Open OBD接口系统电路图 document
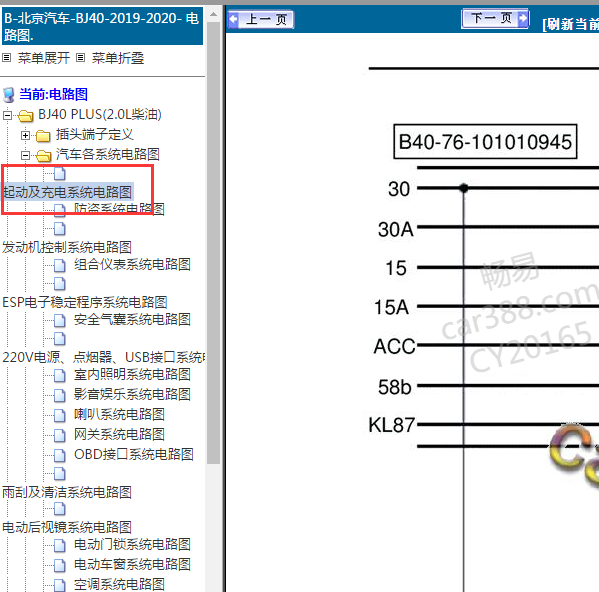The height and width of the screenshot is (592, 599). click(134, 454)
